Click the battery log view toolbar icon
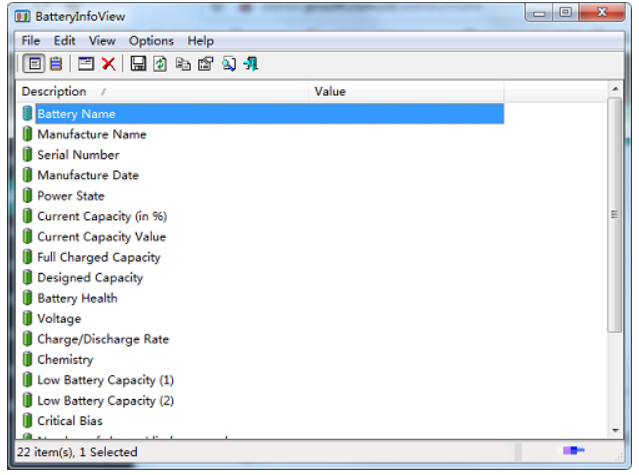 [x=55, y=64]
